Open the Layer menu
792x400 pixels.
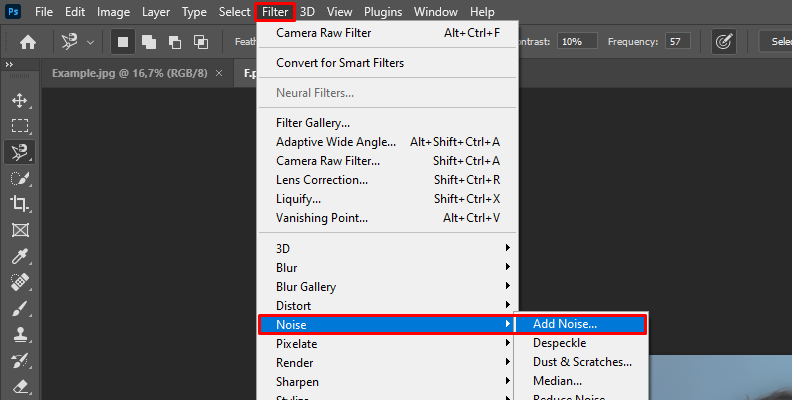click(156, 12)
